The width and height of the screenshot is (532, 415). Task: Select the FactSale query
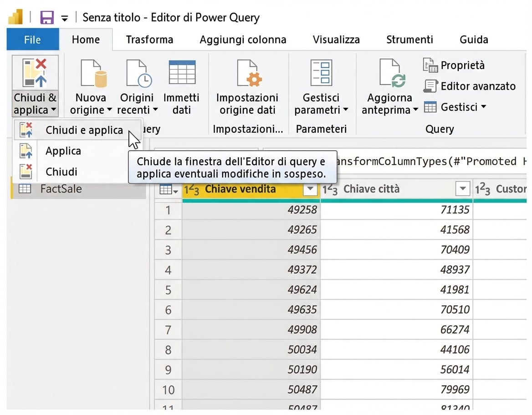tap(78, 188)
